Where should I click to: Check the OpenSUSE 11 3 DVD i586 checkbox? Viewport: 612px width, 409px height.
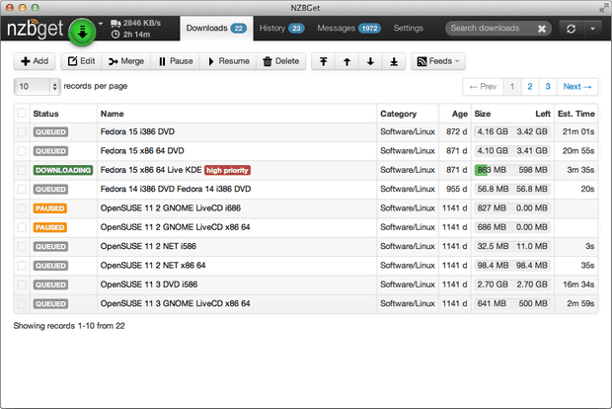click(22, 285)
